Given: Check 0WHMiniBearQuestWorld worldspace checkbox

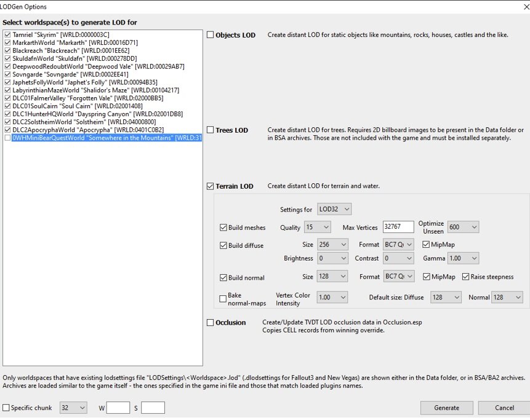Looking at the screenshot, I should 7,138.
